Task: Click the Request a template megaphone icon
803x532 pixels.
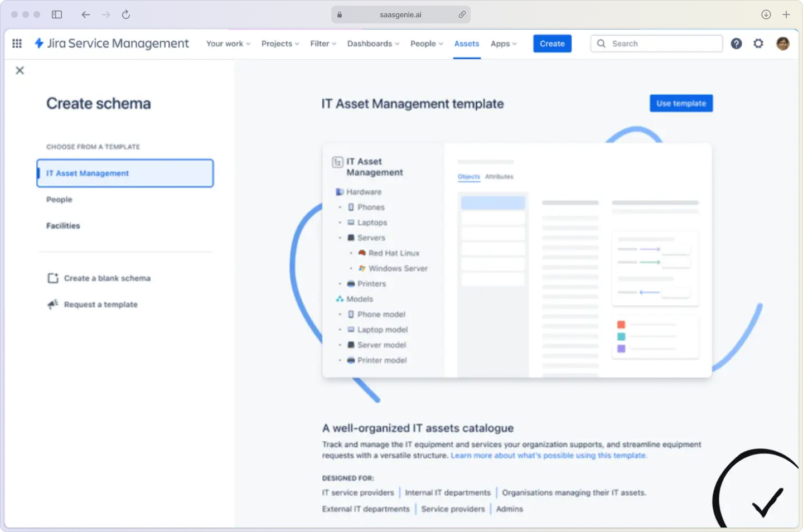Action: tap(53, 304)
